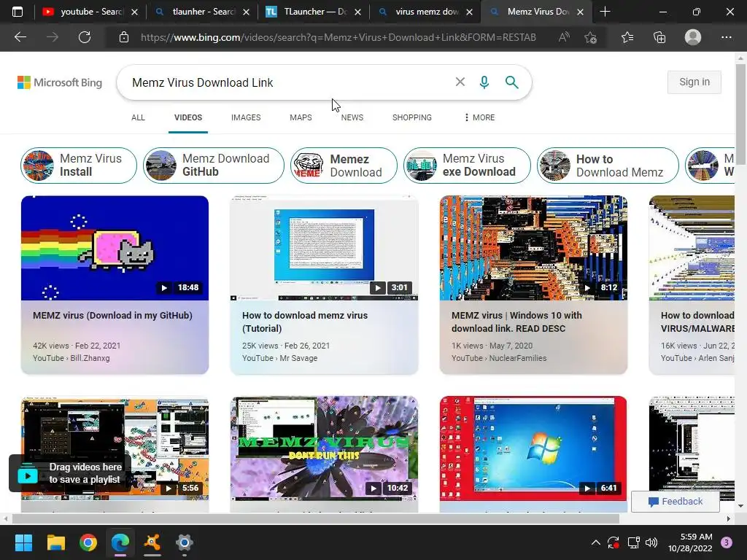Click the browser address bar URL
Screen dimensions: 747x560
click(x=338, y=37)
